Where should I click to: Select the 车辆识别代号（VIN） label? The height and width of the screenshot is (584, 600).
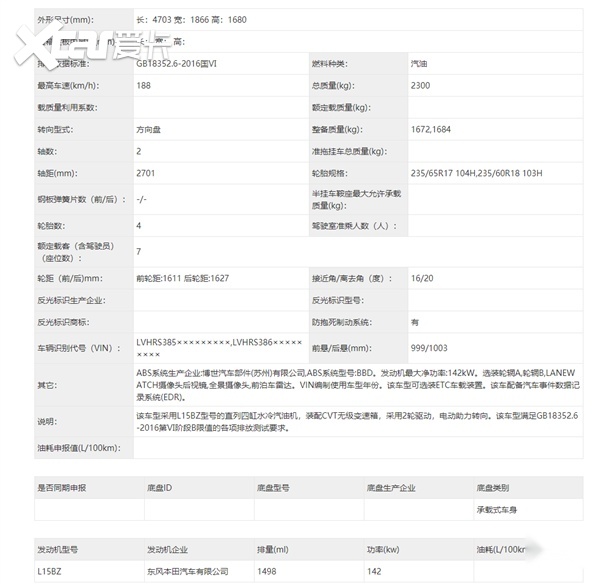(x=78, y=348)
